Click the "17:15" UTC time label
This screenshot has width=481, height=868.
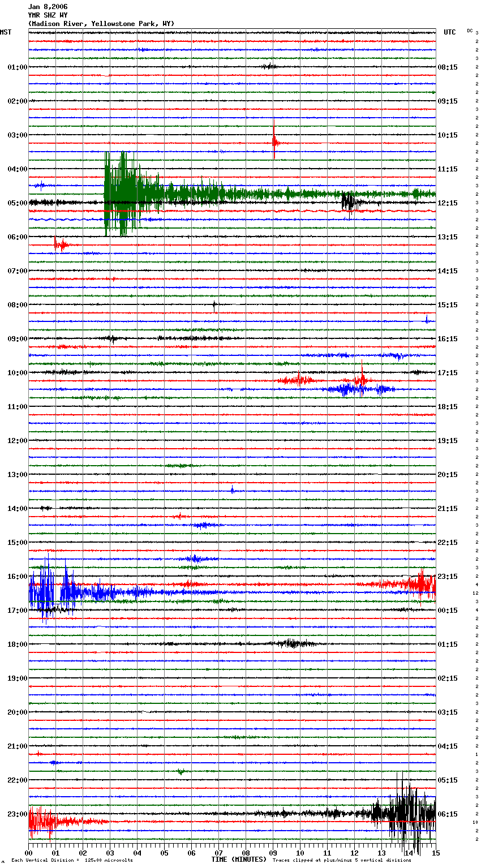coord(448,373)
